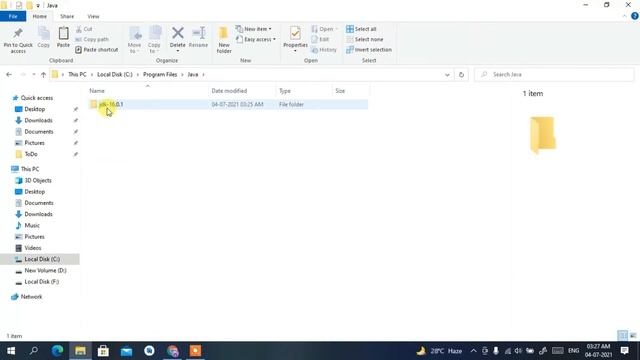Open pinned Desktop under Quick access
This screenshot has width=640, height=360.
pyautogui.click(x=35, y=109)
